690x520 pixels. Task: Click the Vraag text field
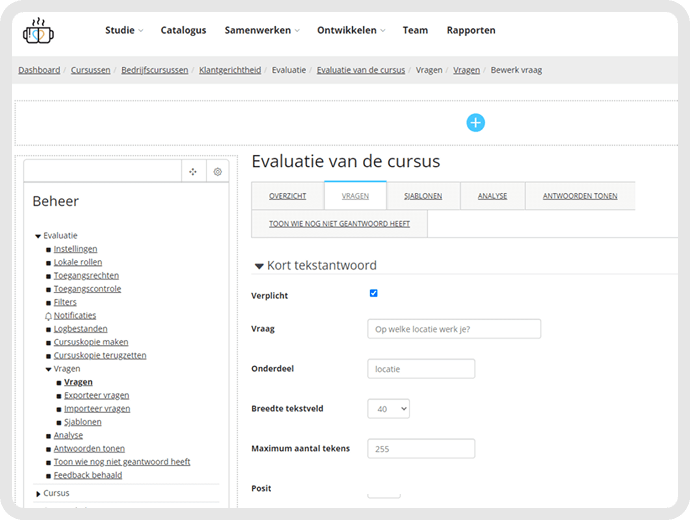click(454, 329)
